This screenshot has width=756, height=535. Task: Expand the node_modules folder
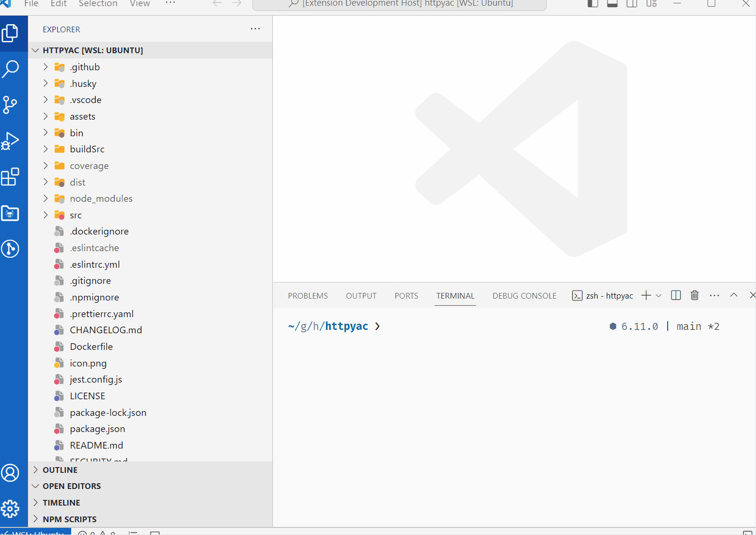(x=150, y=198)
